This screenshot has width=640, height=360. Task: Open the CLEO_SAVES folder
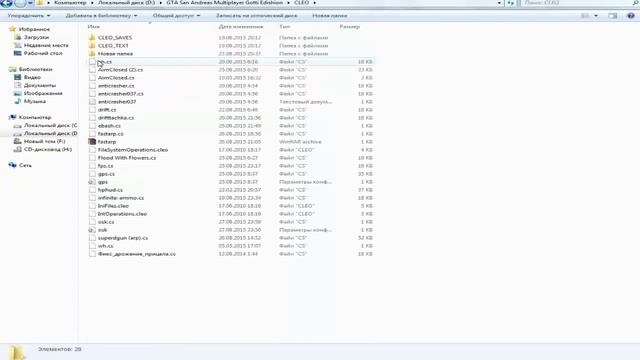pos(115,38)
